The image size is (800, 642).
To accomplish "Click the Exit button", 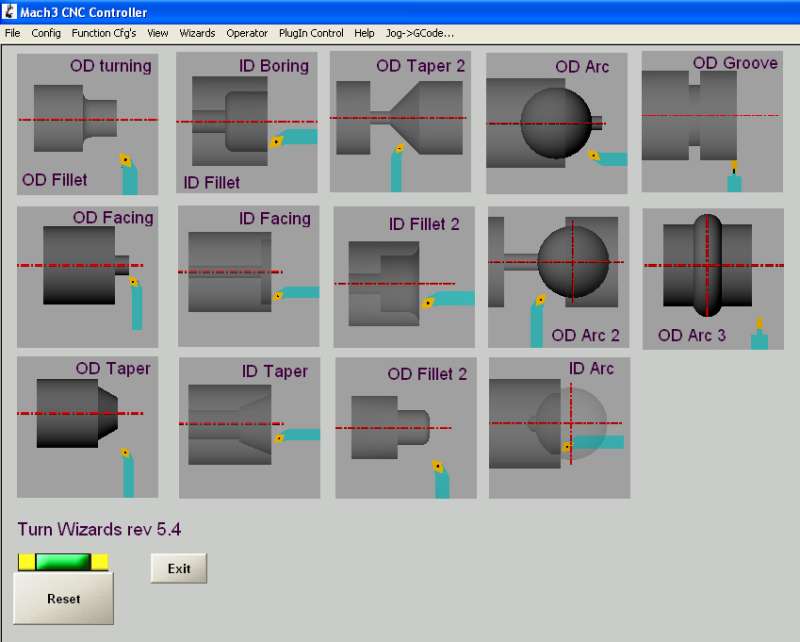I will click(179, 569).
